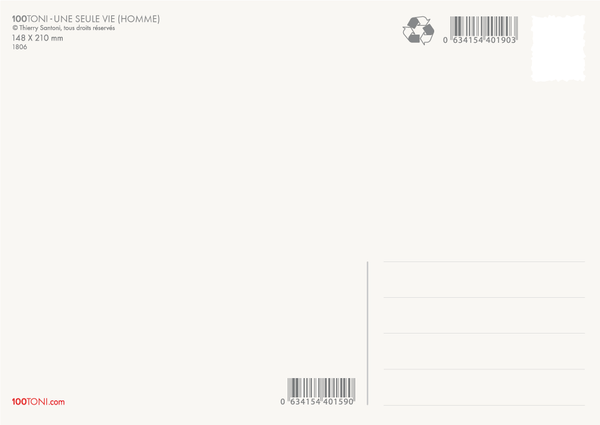Open the 100TONI.com link
This screenshot has width=600, height=425.
coord(38,402)
